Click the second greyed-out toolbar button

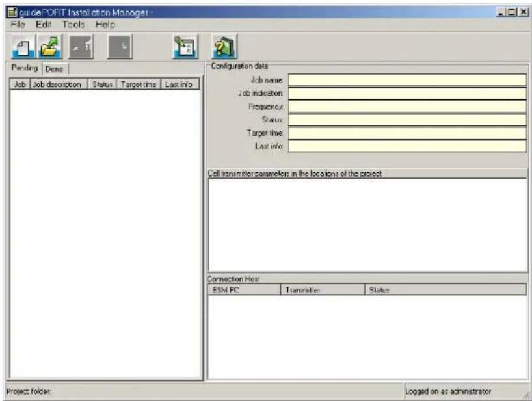point(120,47)
